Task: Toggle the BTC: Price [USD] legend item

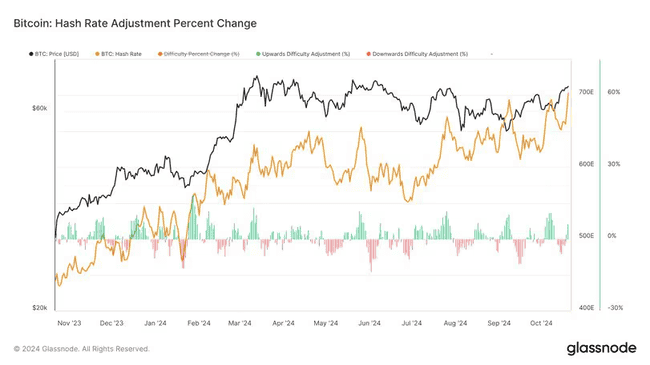Action: [54, 54]
